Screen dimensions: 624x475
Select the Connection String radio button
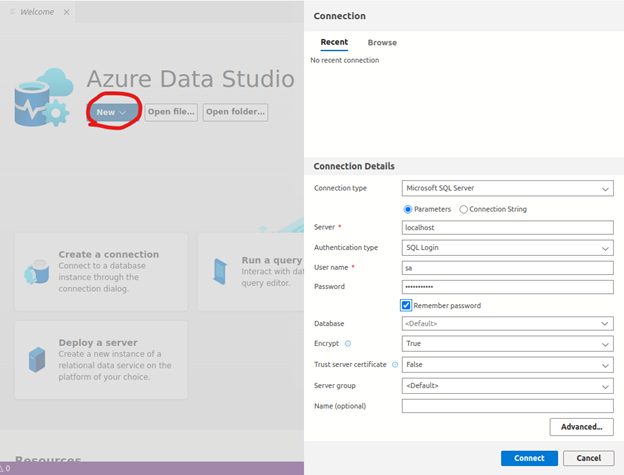[463, 209]
